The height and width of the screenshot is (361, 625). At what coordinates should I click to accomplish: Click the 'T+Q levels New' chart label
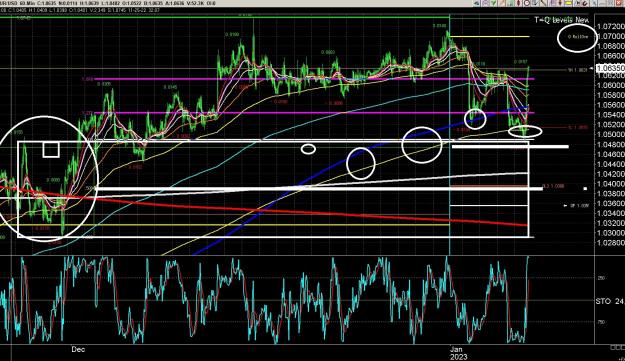[x=561, y=20]
